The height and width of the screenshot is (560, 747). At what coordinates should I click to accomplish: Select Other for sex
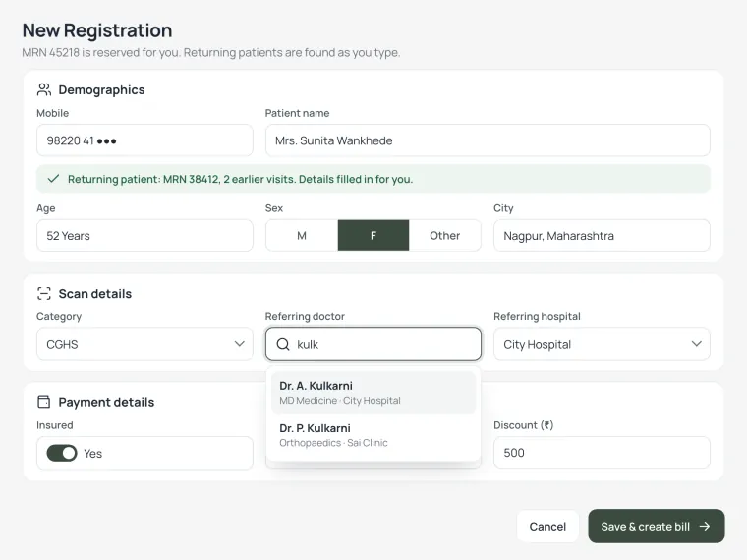(445, 235)
